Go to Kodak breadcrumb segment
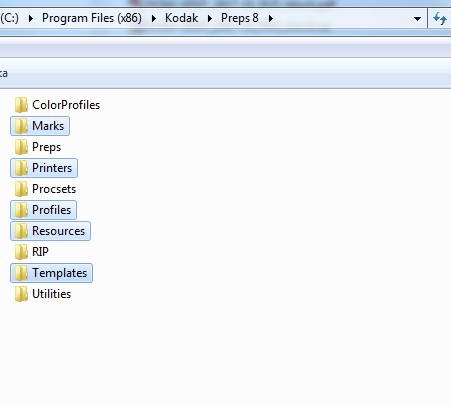Viewport: 451px width, 406px height. (x=181, y=18)
